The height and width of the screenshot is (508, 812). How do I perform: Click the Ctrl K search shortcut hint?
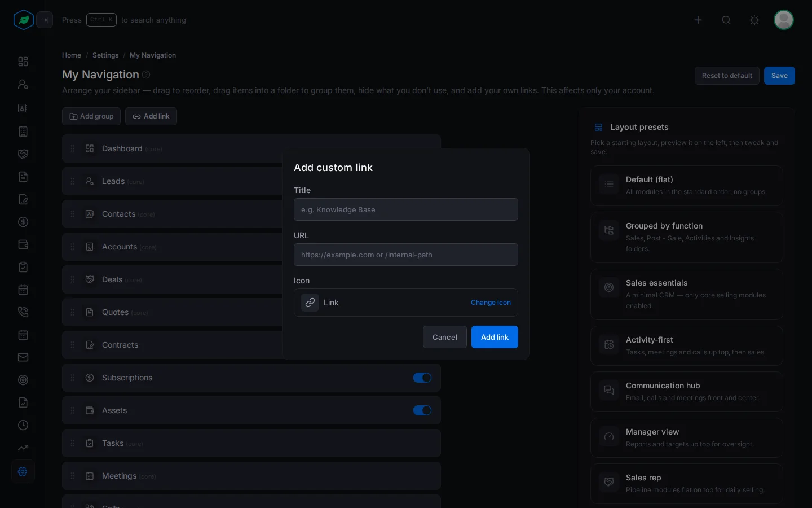click(101, 20)
